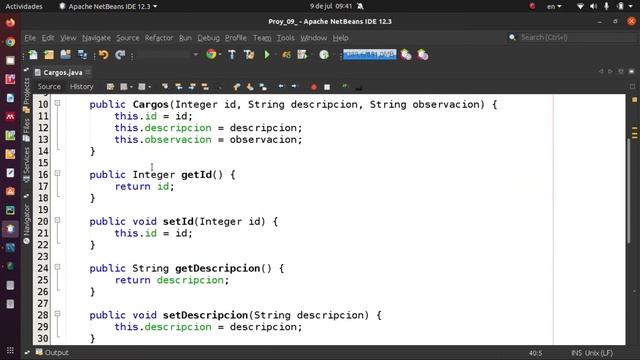Screen dimensions: 640x360
Task: Click the Next Bookmark icon
Action: coord(250,87)
